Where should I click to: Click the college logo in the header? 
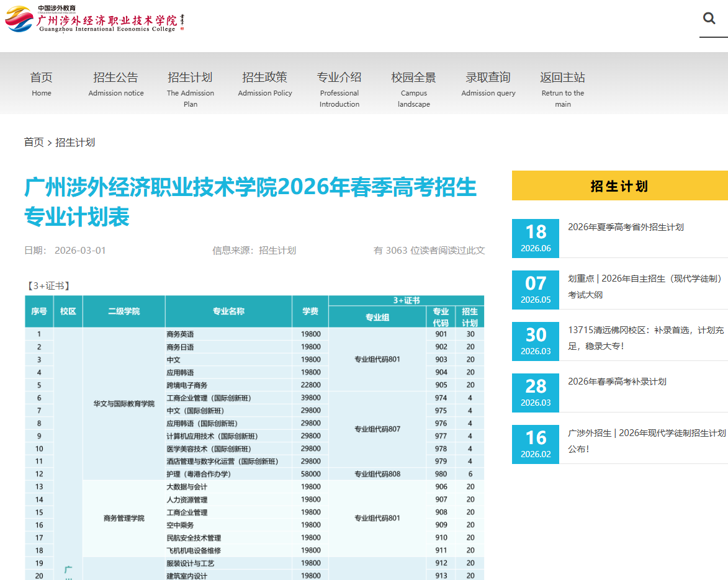(x=95, y=19)
